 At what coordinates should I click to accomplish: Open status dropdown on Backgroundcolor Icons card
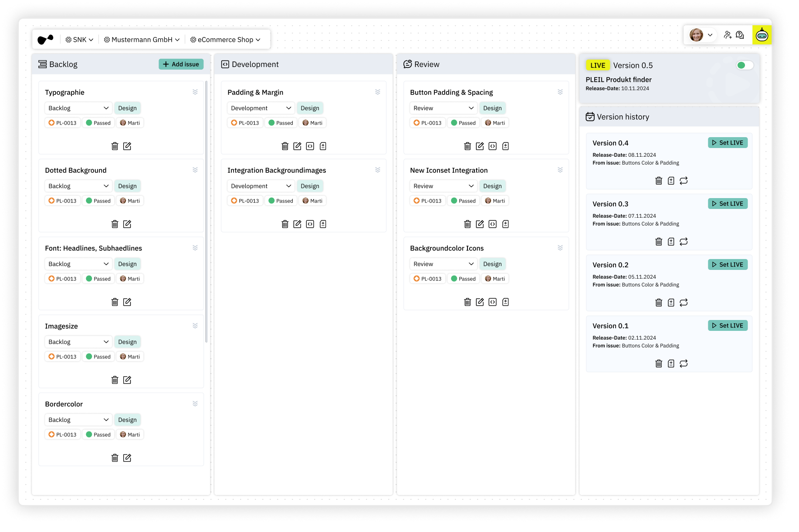(444, 264)
